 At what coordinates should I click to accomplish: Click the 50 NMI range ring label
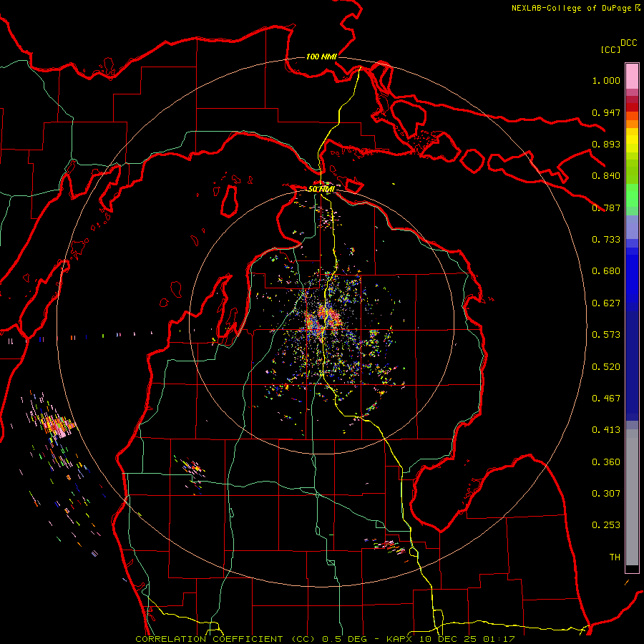(321, 189)
